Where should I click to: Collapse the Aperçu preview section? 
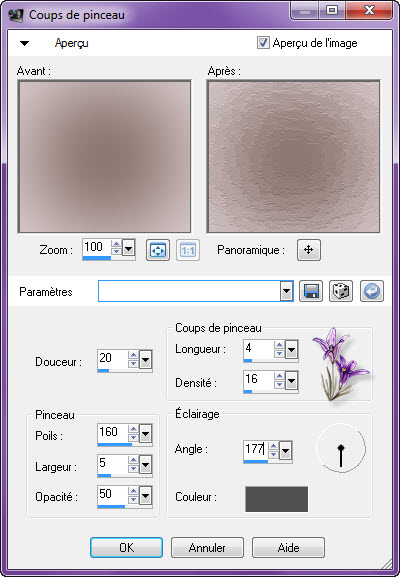coord(24,43)
